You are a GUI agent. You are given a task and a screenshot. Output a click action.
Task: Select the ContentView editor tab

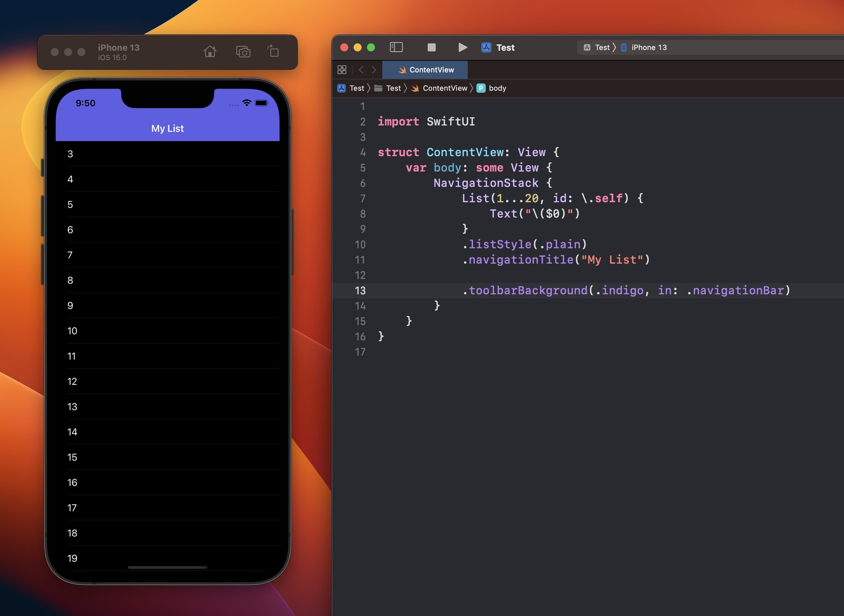[x=425, y=70]
